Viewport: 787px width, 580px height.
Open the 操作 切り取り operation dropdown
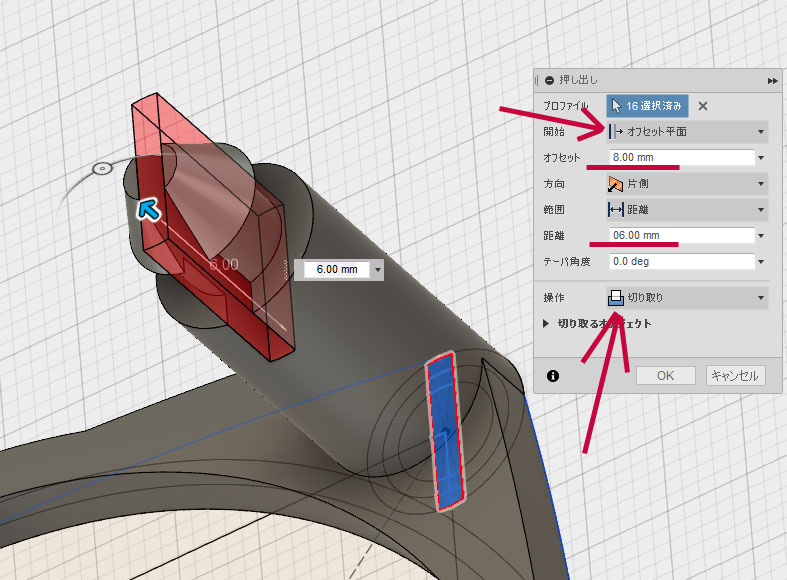[686, 297]
